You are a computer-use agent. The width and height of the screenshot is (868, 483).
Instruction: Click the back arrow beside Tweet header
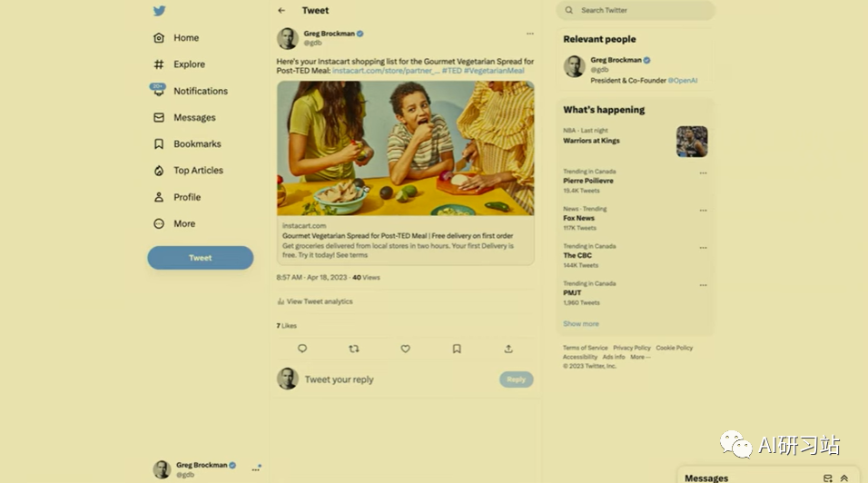tap(281, 11)
